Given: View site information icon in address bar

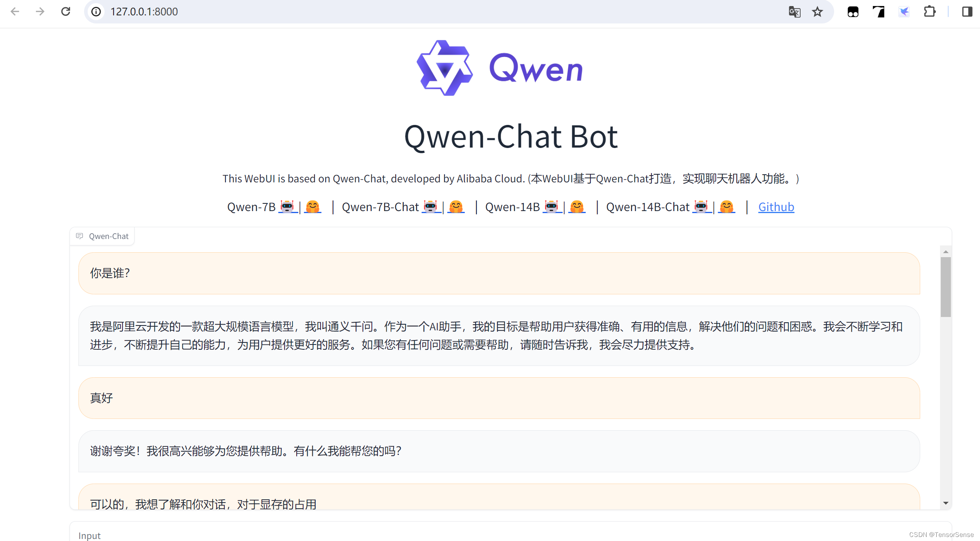Looking at the screenshot, I should (96, 12).
